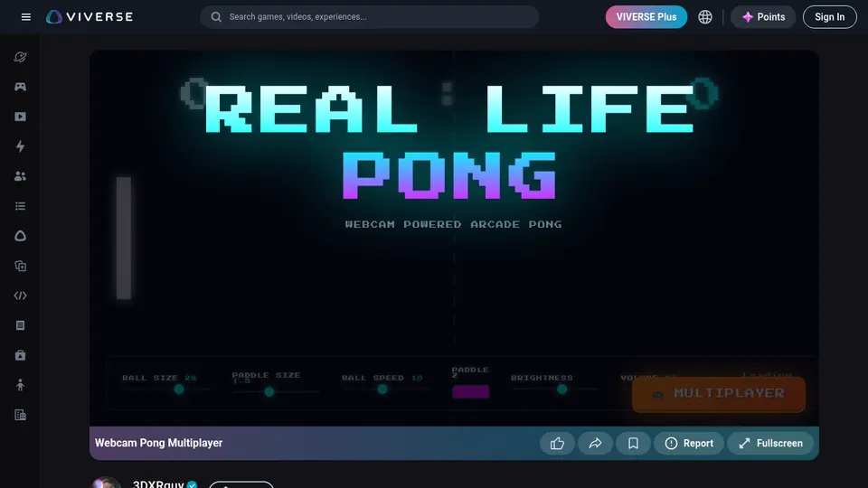Open the video play sidebar icon
The width and height of the screenshot is (868, 488).
tap(20, 117)
